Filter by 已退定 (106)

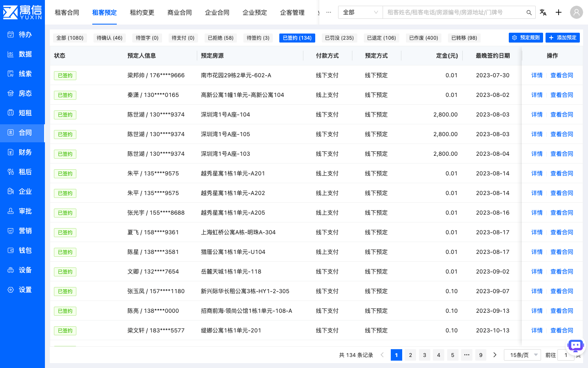click(381, 38)
